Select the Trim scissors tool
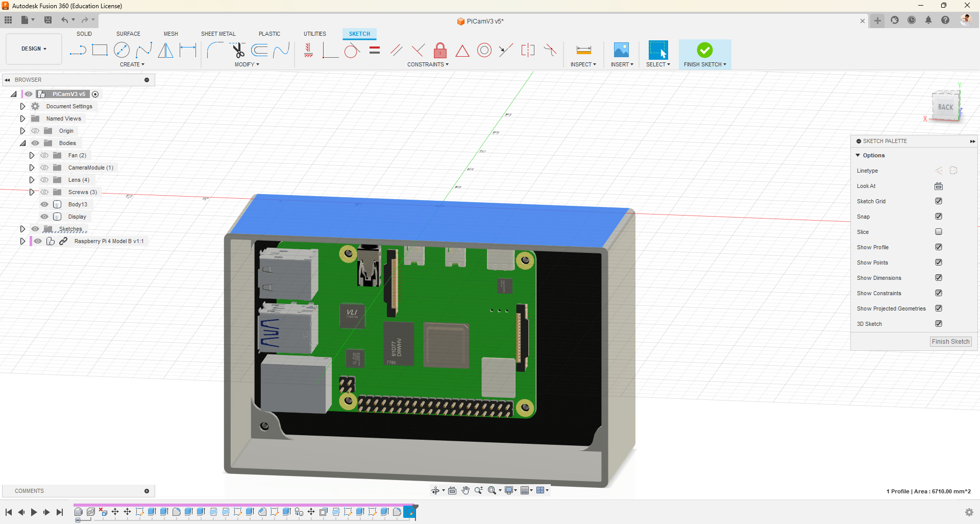980x524 pixels. pyautogui.click(x=238, y=50)
